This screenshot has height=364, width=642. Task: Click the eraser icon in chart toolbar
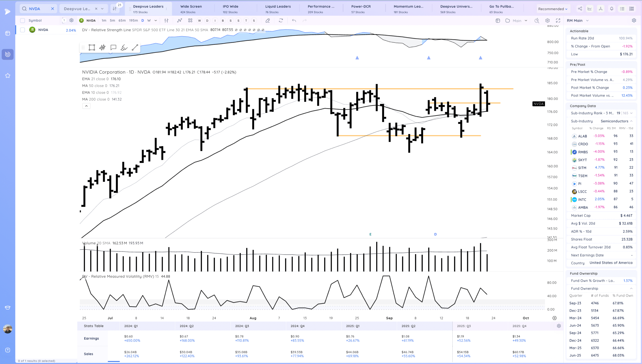click(268, 21)
